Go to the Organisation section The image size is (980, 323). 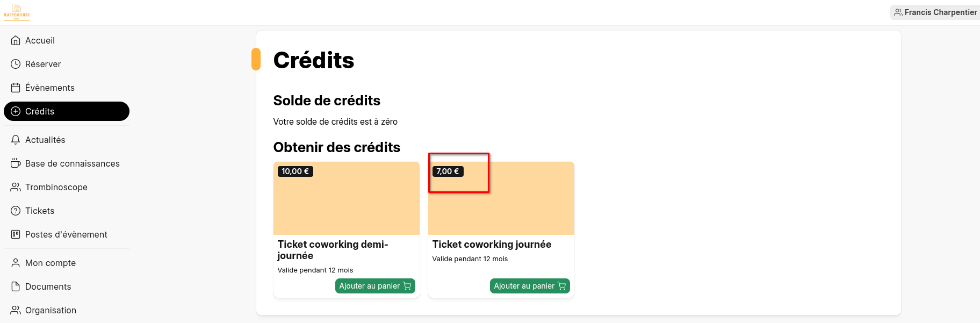(51, 310)
